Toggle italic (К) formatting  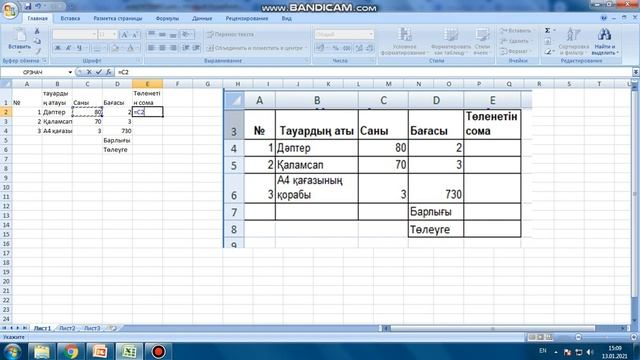click(x=68, y=48)
